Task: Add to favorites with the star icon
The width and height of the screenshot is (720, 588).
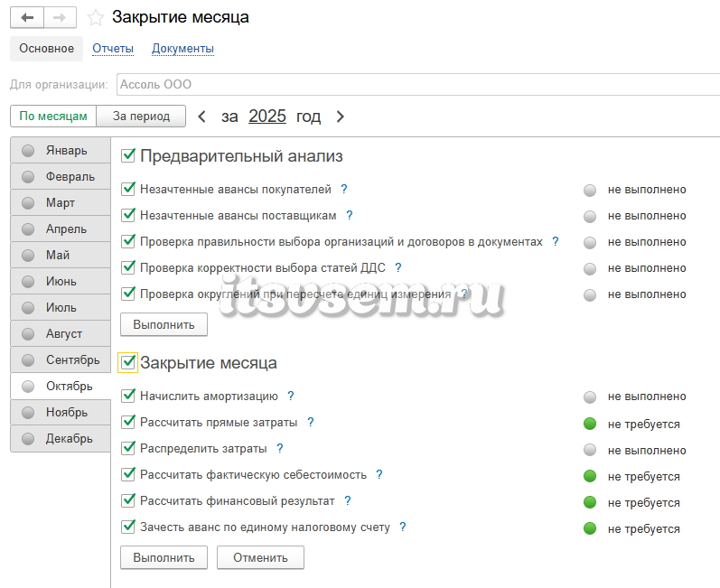Action: click(x=96, y=18)
